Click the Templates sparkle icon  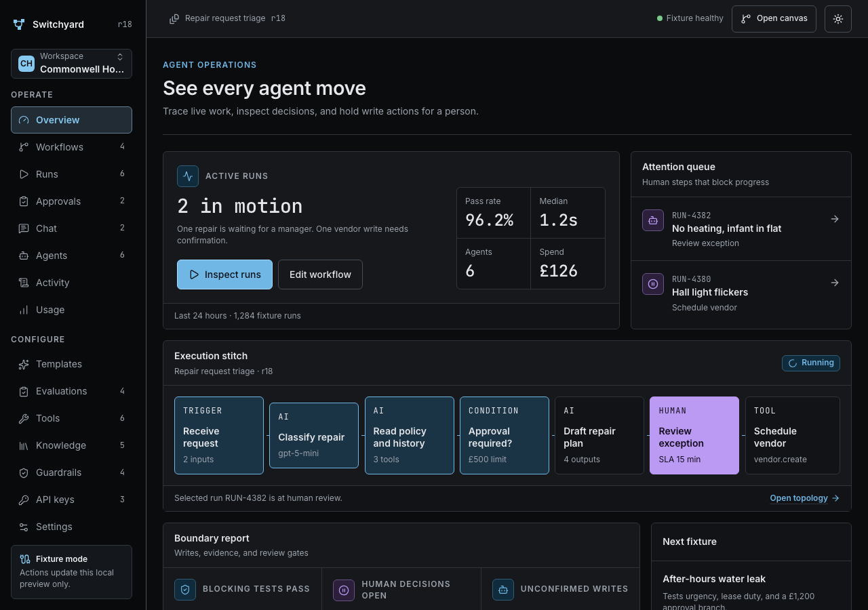click(24, 364)
